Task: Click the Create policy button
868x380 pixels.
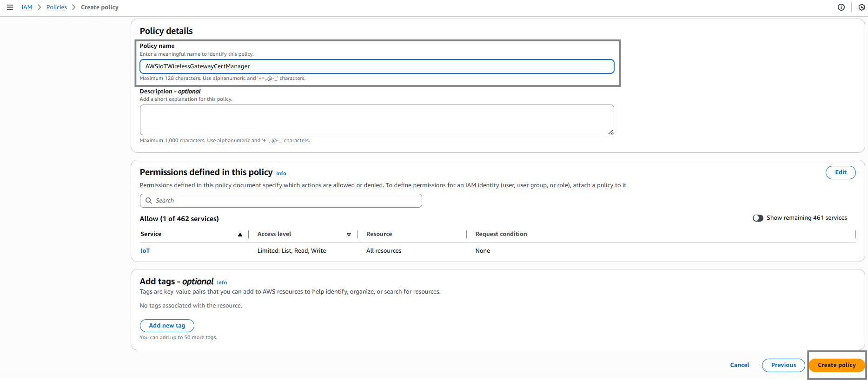Action: point(837,365)
